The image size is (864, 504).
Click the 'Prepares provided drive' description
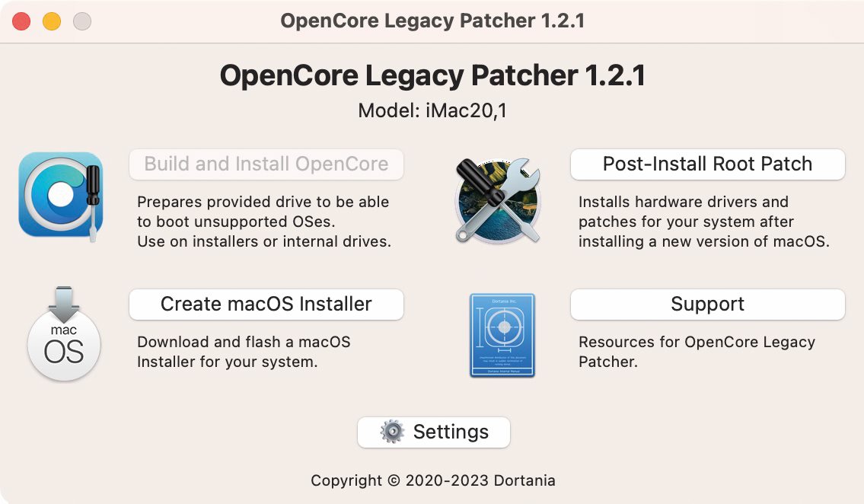pos(264,222)
